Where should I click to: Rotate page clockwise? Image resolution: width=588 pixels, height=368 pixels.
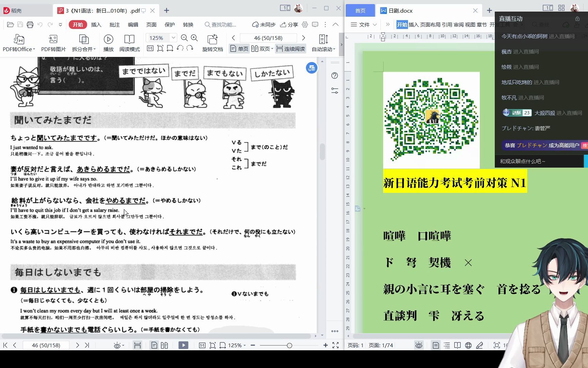pyautogui.click(x=190, y=48)
